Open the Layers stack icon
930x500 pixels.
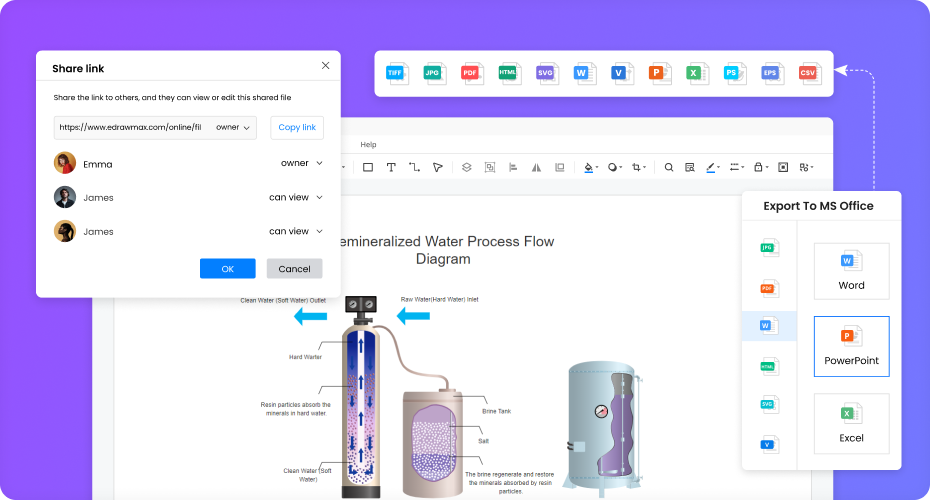(x=465, y=167)
